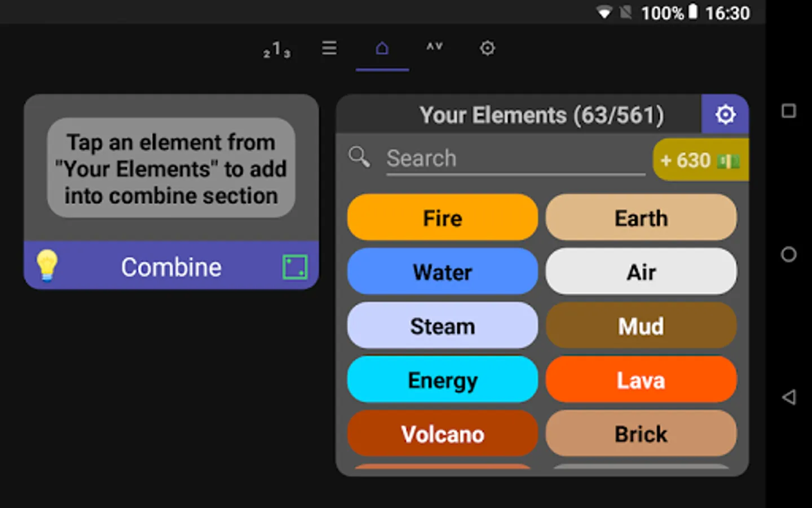The height and width of the screenshot is (508, 812).
Task: Open the top settings gear tab
Action: (487, 49)
